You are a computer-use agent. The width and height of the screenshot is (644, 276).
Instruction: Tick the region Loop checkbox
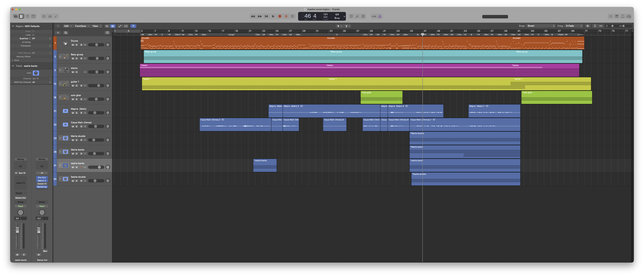coord(33,35)
